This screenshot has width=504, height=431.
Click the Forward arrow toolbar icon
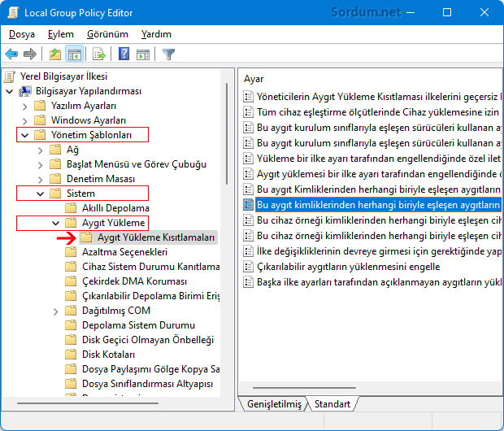[30, 54]
